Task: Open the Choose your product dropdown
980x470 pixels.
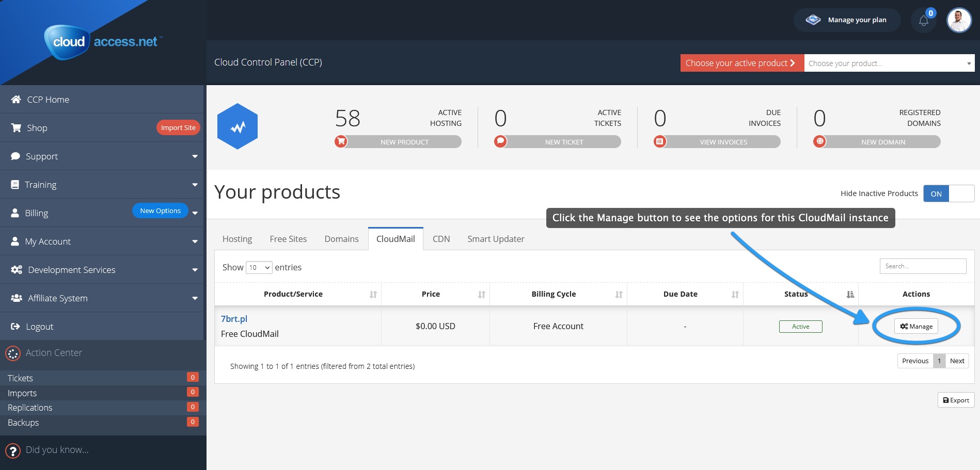Action: pyautogui.click(x=889, y=63)
